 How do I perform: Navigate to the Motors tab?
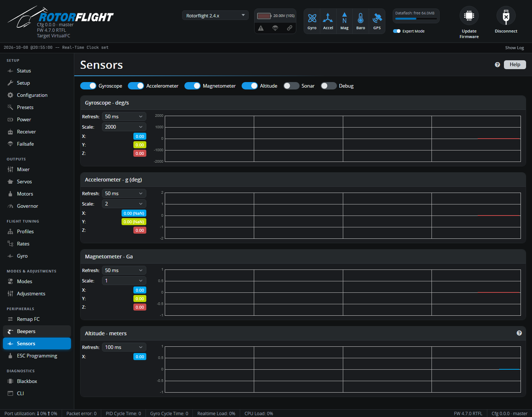point(37,194)
